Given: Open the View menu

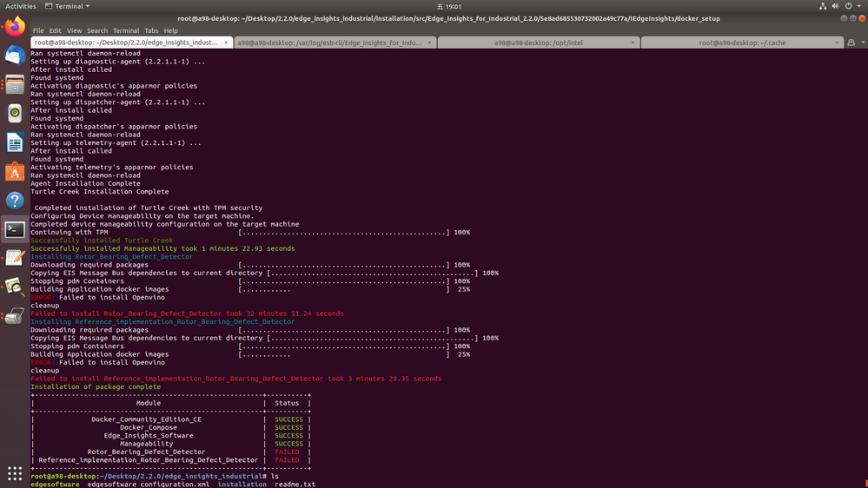Looking at the screenshot, I should click(x=74, y=30).
